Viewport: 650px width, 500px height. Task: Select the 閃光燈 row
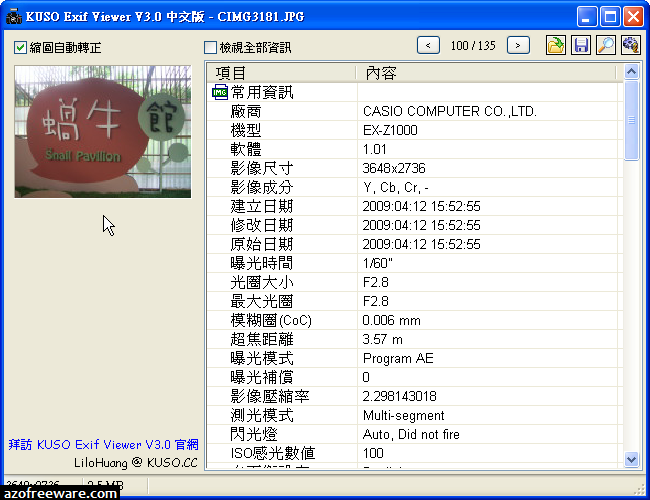(x=415, y=434)
